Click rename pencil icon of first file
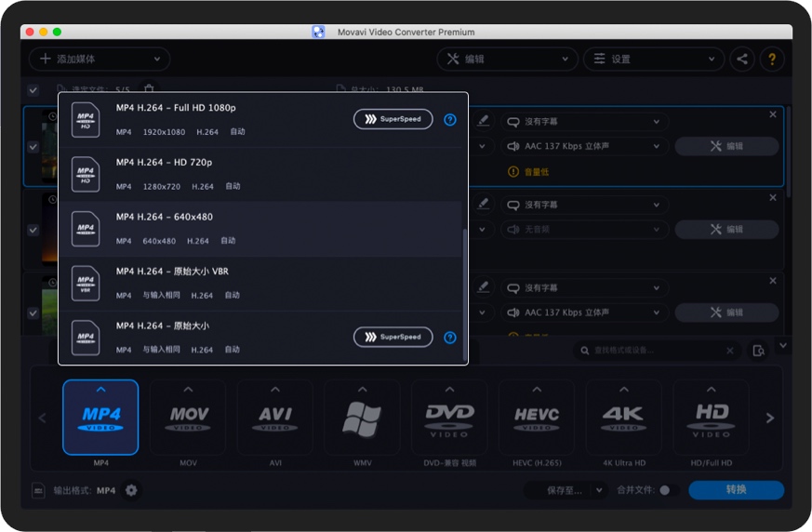The width and height of the screenshot is (812, 532). pos(483,120)
